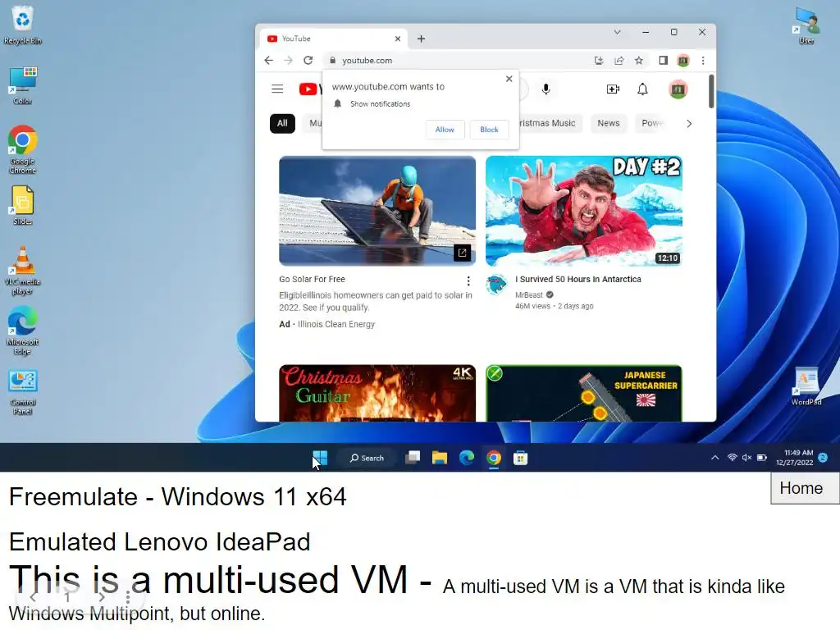Click the install app icon in address bar
Viewport: 840px width, 630px height.
tap(599, 61)
